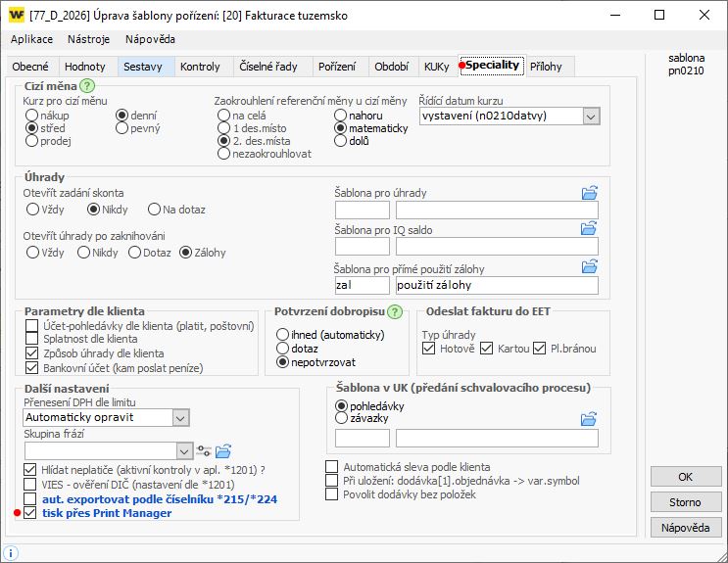Expand the Řídící datum kurzu dropdown
Screen dimensions: 728x563
(x=590, y=116)
